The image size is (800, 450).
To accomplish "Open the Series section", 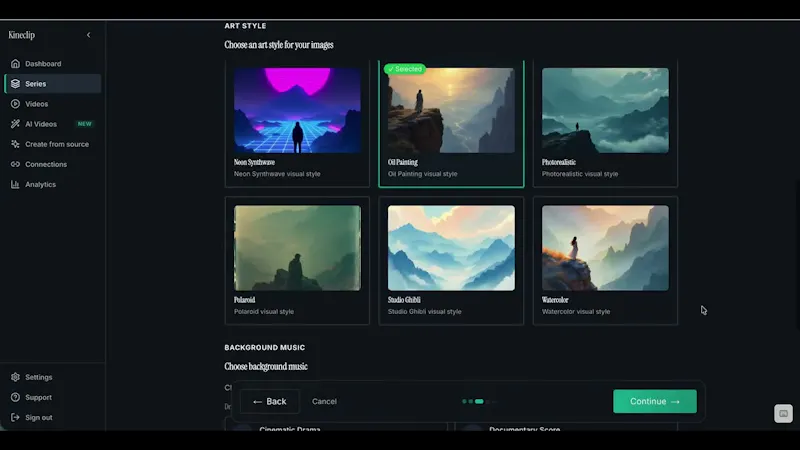I will click(53, 84).
